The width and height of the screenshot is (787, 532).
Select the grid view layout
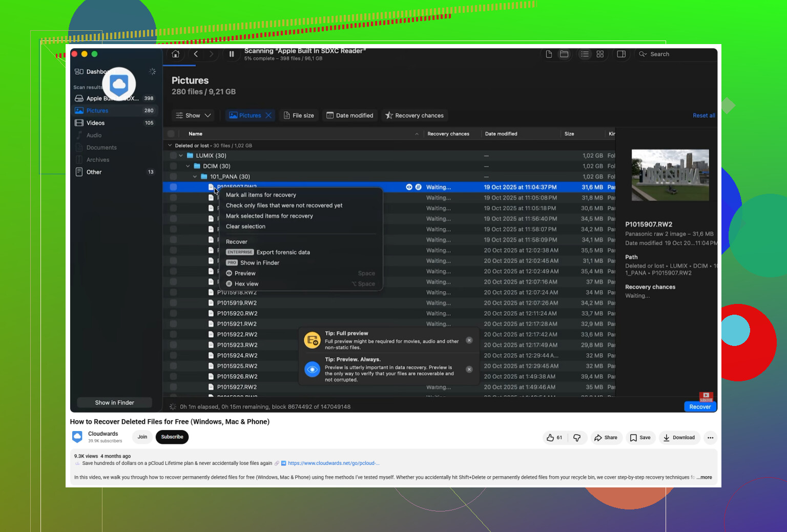click(x=600, y=54)
